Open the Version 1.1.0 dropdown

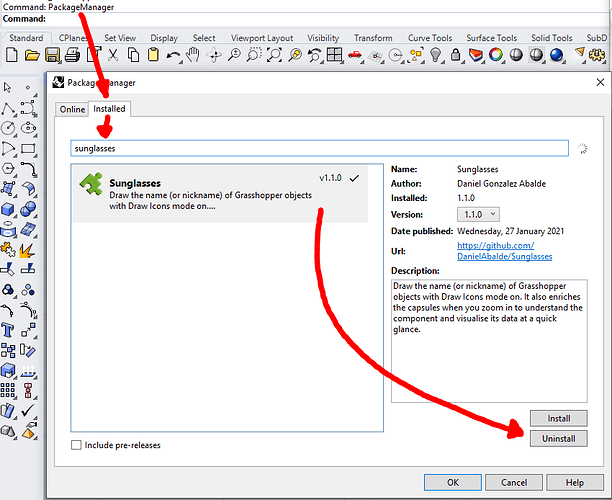click(x=478, y=214)
